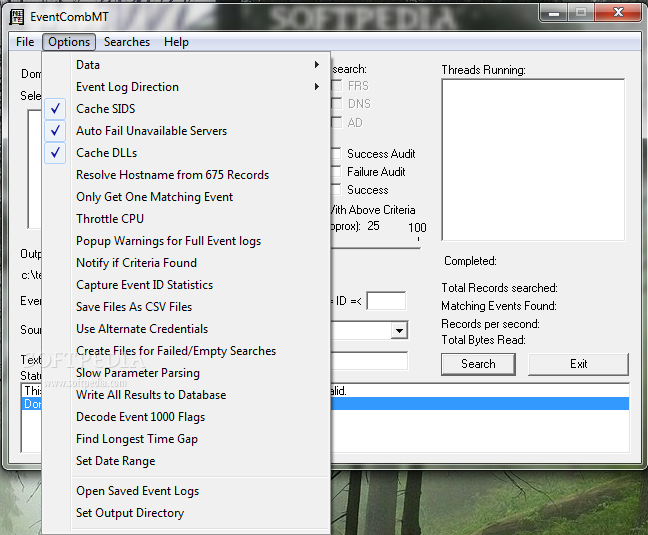
Task: Click the thread count slider track
Action: [375, 247]
